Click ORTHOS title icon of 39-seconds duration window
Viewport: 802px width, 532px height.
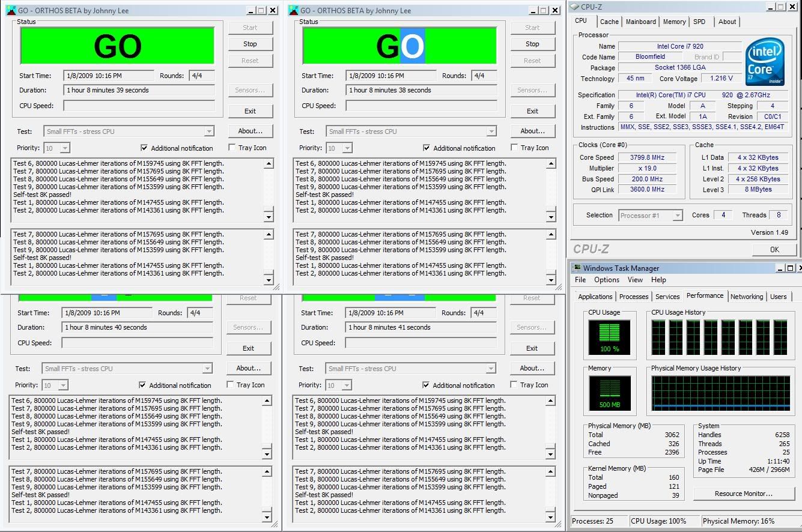11,10
